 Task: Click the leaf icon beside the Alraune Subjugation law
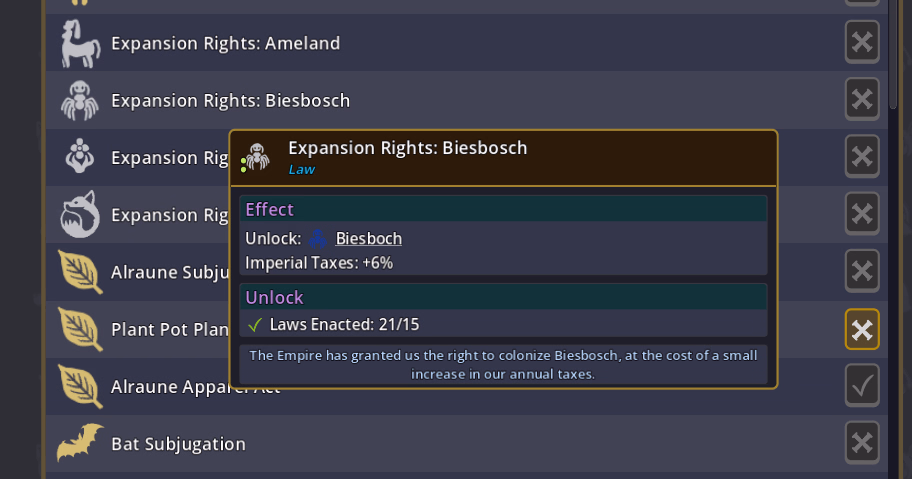80,272
